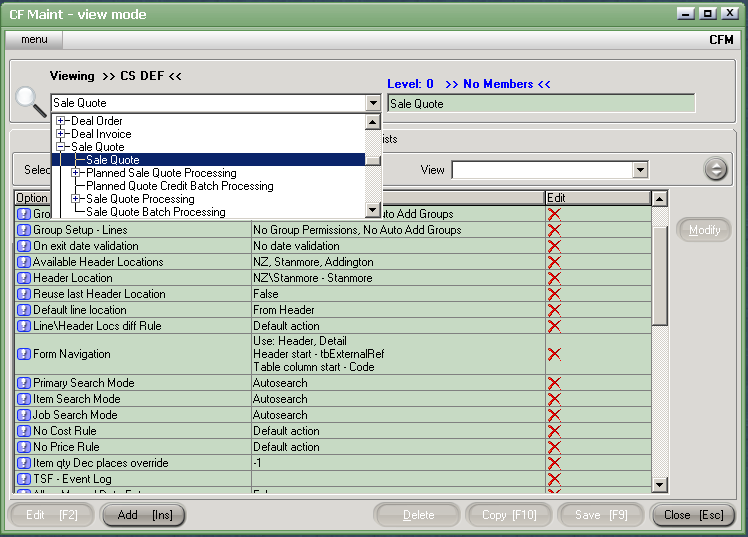Click value 'NZ\Stanmore - Stanmore'
This screenshot has height=537, width=748.
[x=312, y=278]
